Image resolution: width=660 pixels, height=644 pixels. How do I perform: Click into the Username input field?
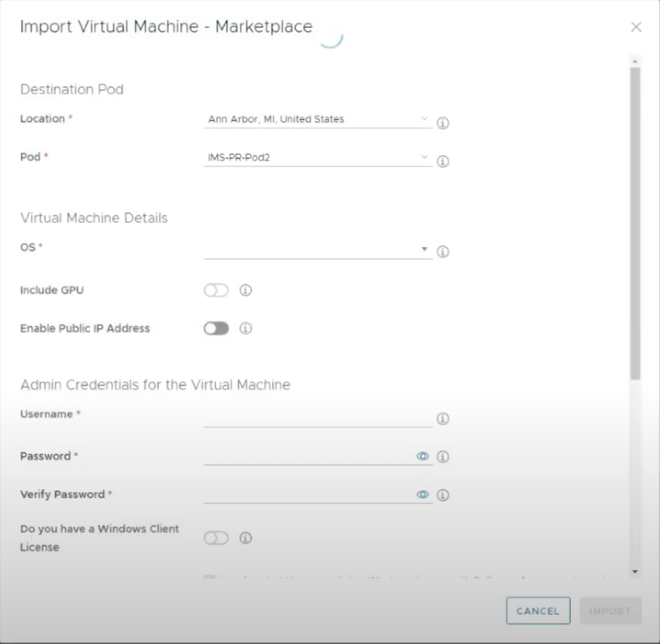coord(317,418)
